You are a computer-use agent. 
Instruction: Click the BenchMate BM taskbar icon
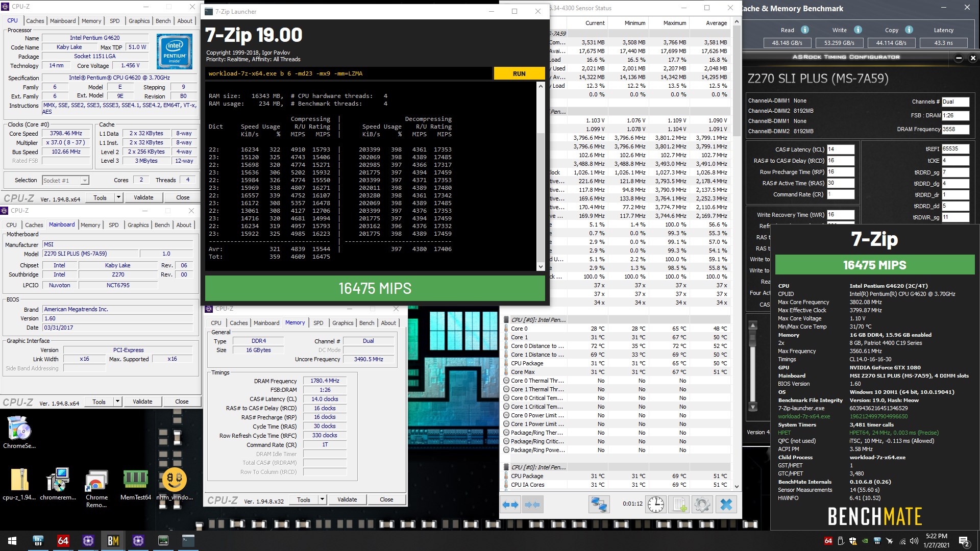113,541
